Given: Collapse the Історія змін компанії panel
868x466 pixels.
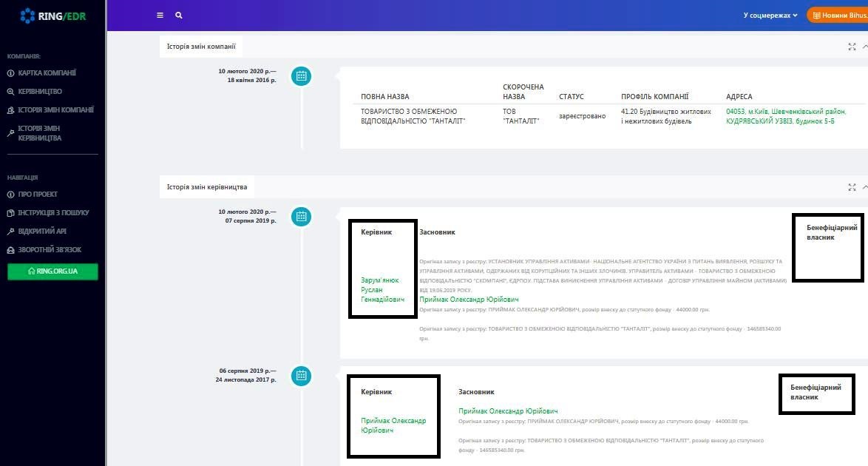Looking at the screenshot, I should point(865,47).
